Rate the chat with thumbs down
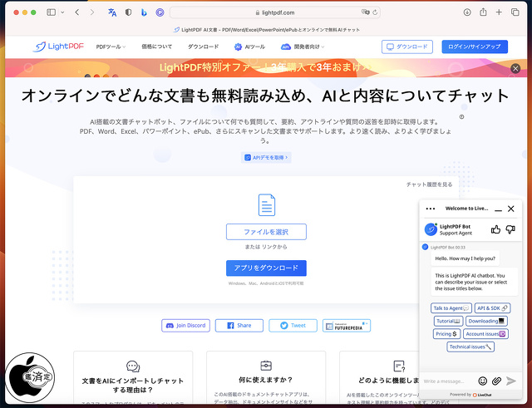532x408 pixels. pyautogui.click(x=510, y=229)
